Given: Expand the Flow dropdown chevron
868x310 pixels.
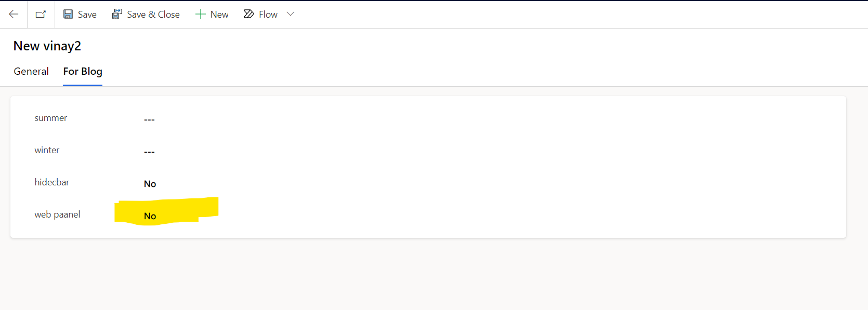Looking at the screenshot, I should [291, 14].
